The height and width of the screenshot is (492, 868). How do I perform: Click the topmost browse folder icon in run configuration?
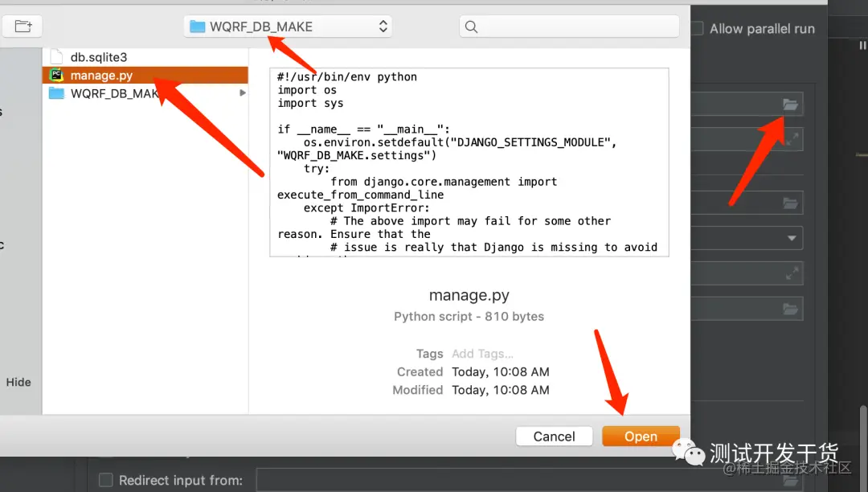790,105
